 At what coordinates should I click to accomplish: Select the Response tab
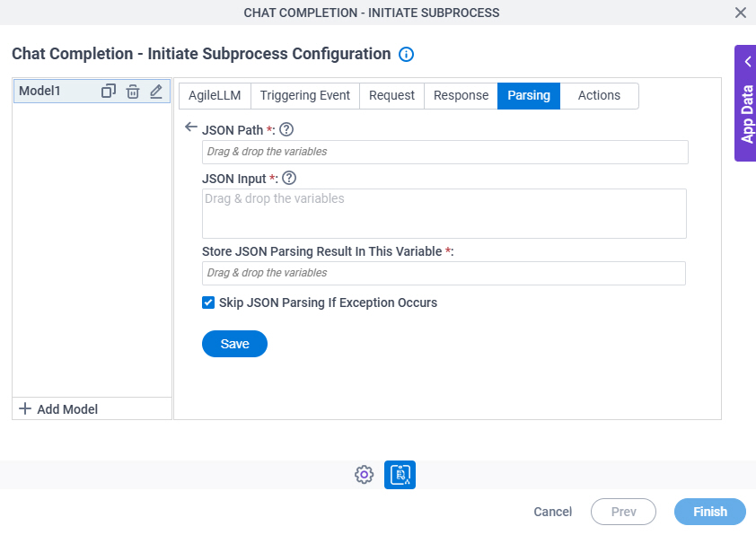point(461,95)
